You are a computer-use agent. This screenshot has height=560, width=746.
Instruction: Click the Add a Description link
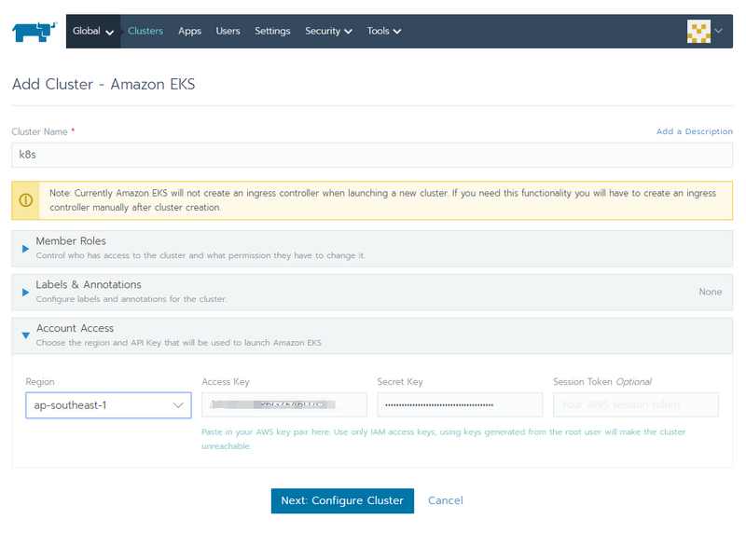694,131
